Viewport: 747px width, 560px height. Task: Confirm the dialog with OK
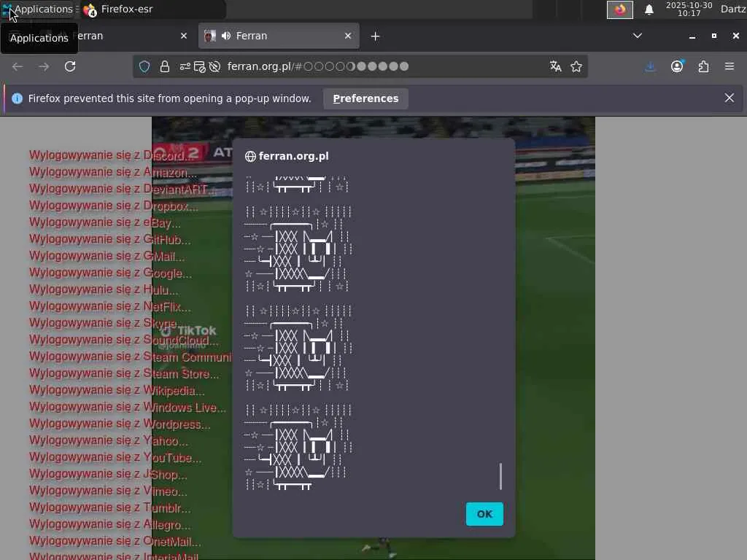coord(484,514)
